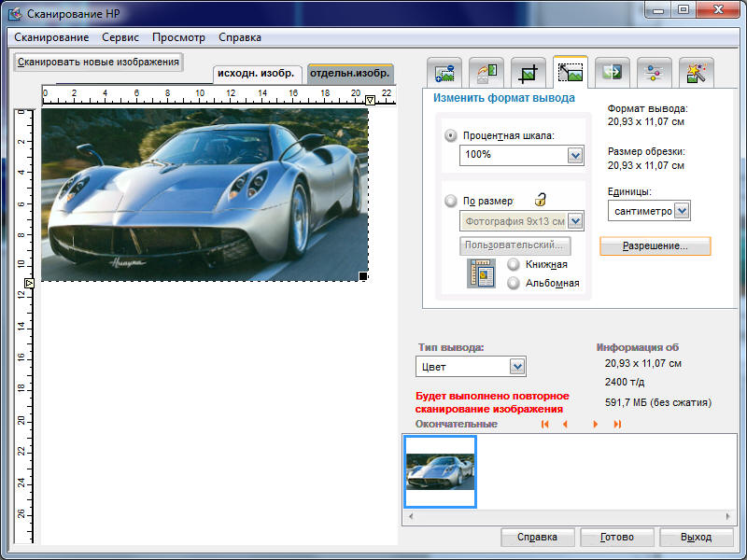Open the magic wand enhancement tab icon
747x560 pixels.
click(x=696, y=73)
